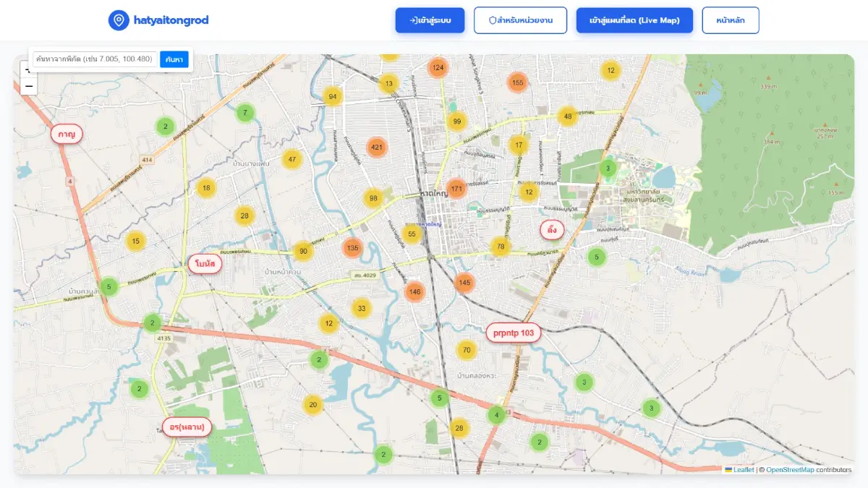Screen dimensions: 868x488
Task: Select the 'prpntp 103' map label
Action: pyautogui.click(x=514, y=333)
